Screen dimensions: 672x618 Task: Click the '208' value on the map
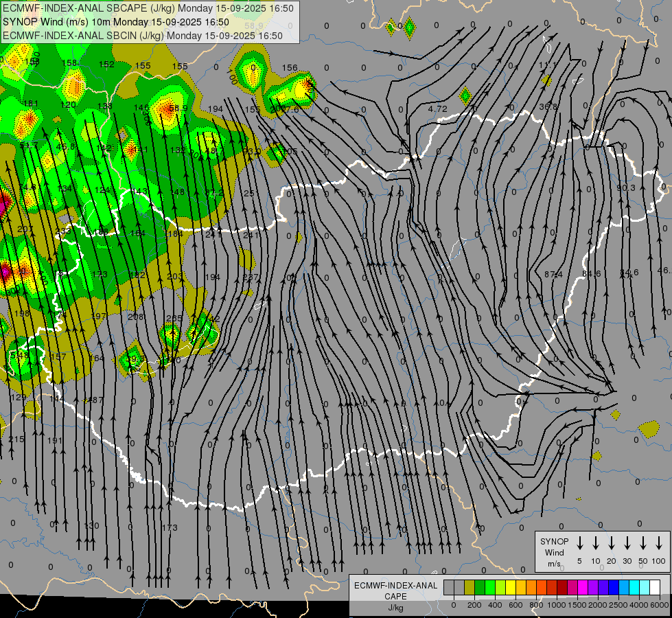point(135,317)
